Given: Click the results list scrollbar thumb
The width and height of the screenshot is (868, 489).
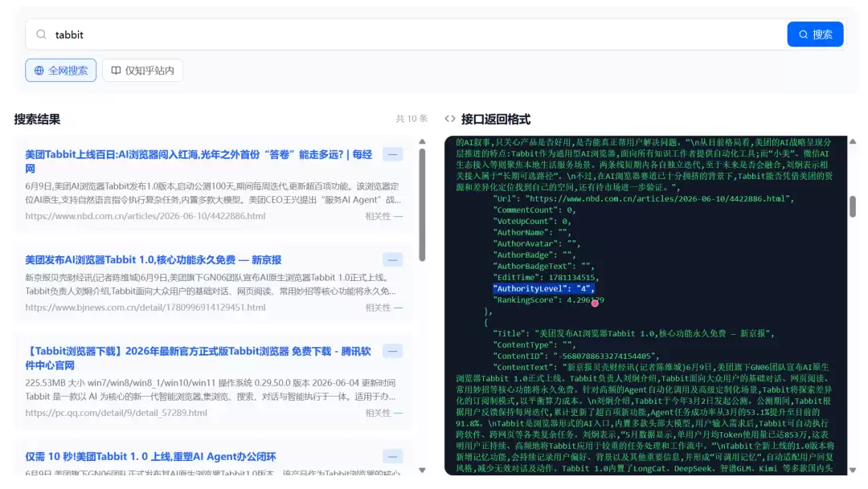Looking at the screenshot, I should tap(423, 205).
